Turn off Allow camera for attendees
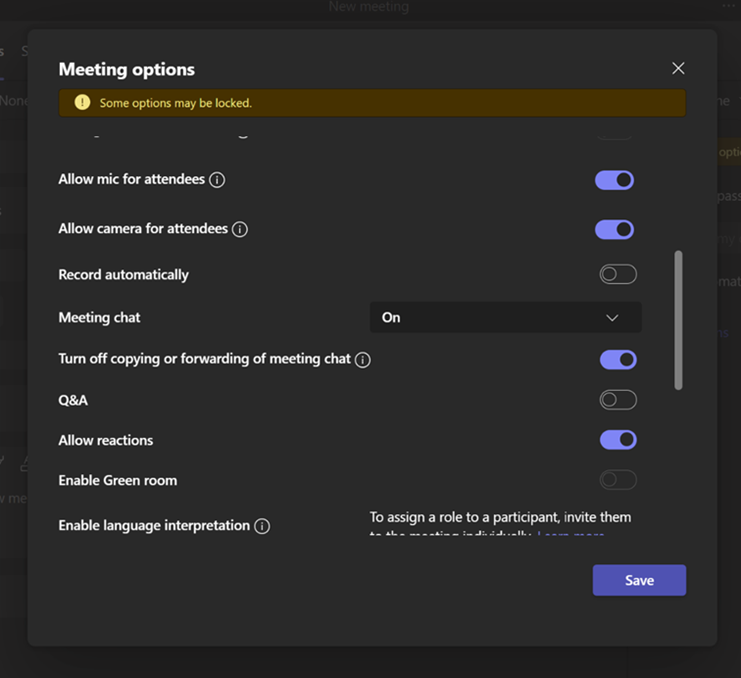Viewport: 741px width, 678px height. click(x=614, y=229)
